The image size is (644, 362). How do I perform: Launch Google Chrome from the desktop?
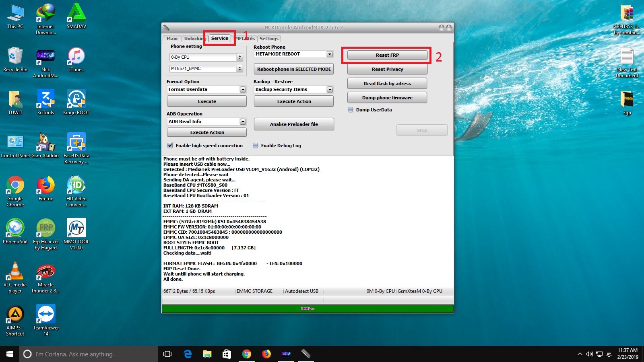(15, 191)
